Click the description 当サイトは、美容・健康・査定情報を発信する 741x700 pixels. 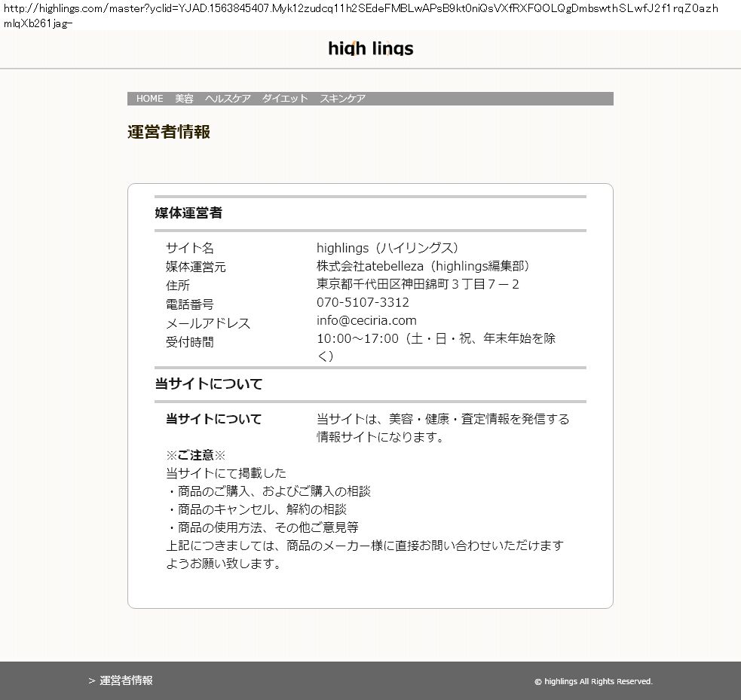442,419
